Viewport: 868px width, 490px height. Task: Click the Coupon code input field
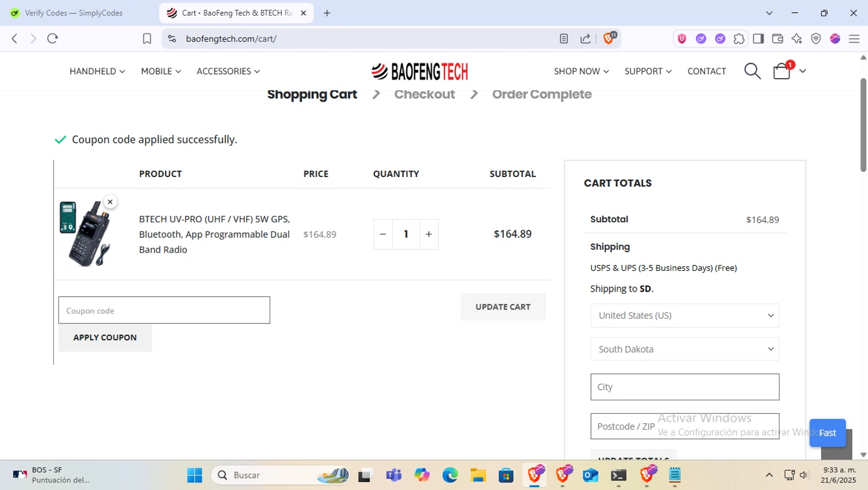pyautogui.click(x=164, y=310)
